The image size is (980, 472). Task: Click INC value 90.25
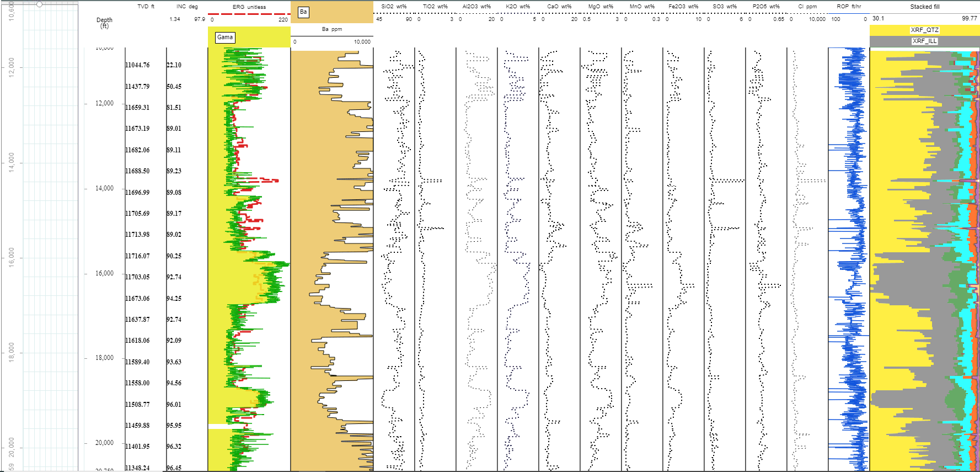[x=174, y=256]
